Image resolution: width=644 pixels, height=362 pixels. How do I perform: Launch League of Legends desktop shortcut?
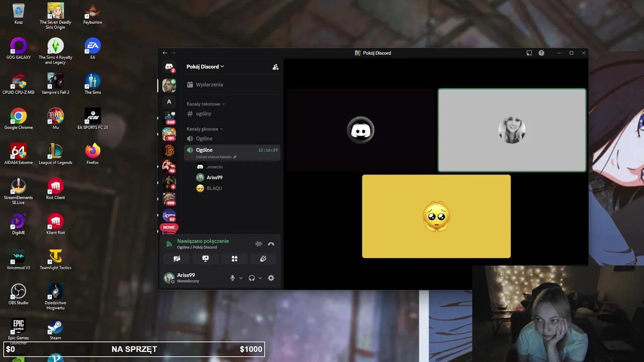55,154
